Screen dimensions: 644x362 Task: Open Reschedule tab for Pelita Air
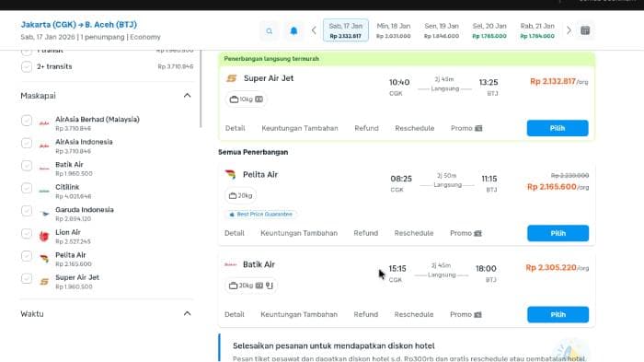pos(414,233)
